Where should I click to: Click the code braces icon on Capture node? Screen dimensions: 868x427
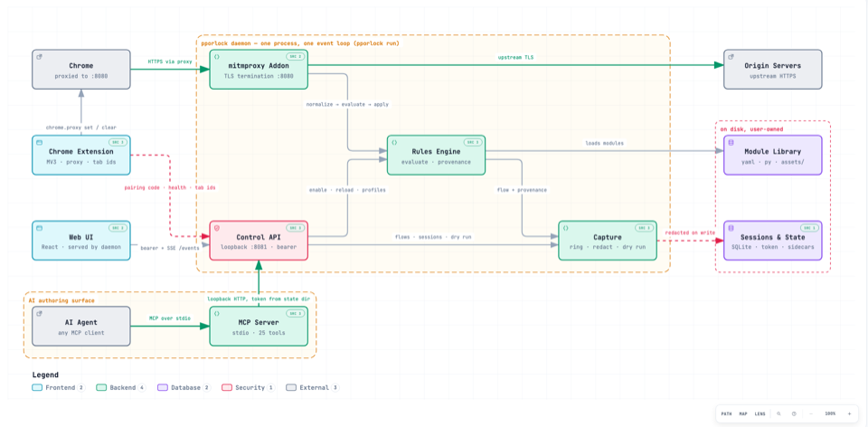tap(566, 228)
